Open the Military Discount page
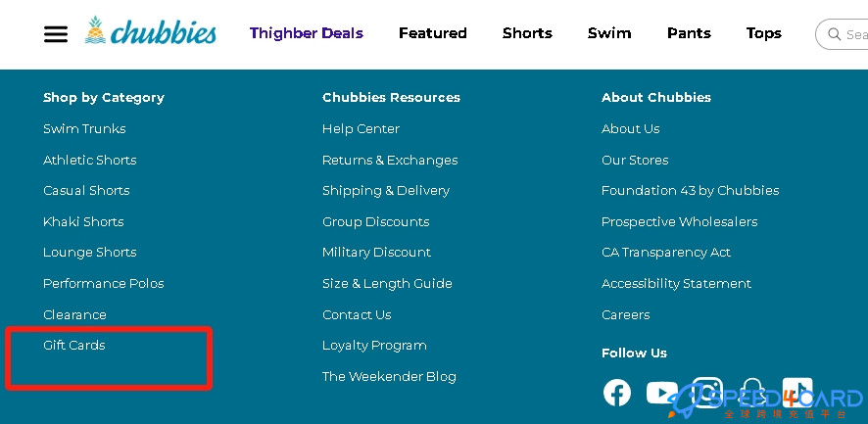Viewport: 868px width, 424px height. pos(376,252)
